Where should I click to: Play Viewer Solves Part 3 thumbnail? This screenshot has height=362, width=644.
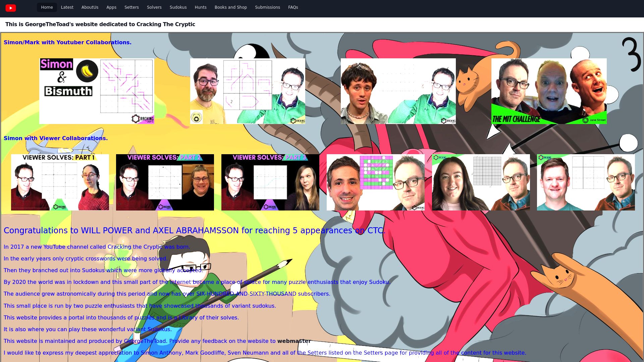tap(270, 182)
